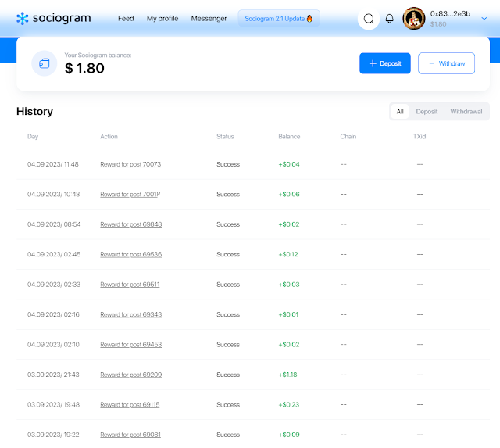This screenshot has width=500, height=448.
Task: Click the Deposit button
Action: [385, 63]
